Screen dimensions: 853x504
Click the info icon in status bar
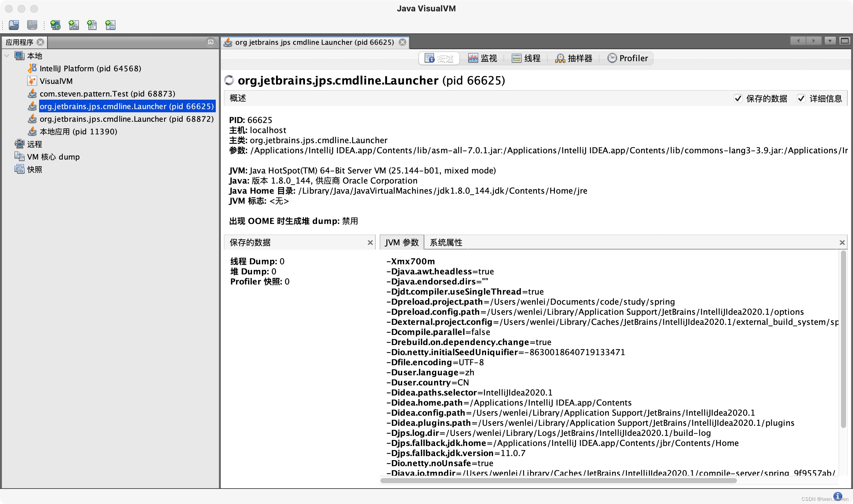click(838, 496)
